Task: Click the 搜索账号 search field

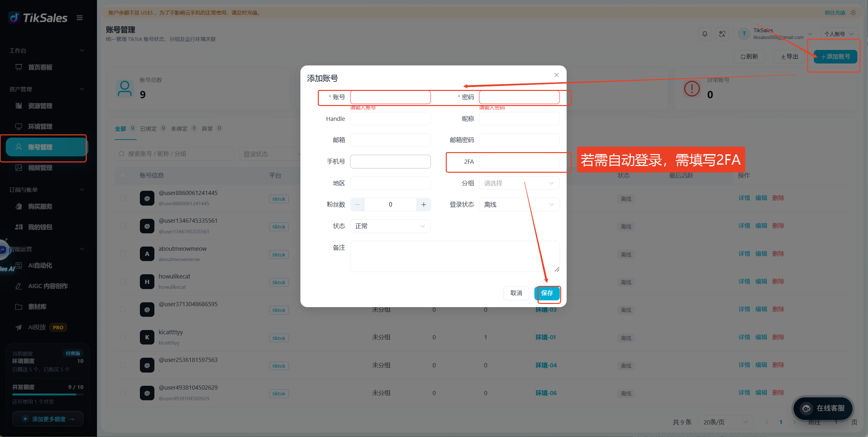Action: click(174, 154)
